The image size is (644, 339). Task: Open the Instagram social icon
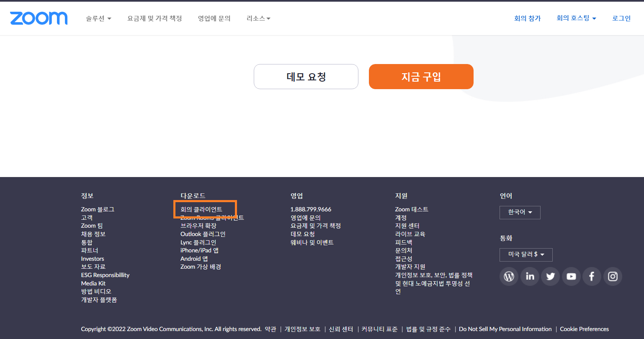(x=613, y=277)
